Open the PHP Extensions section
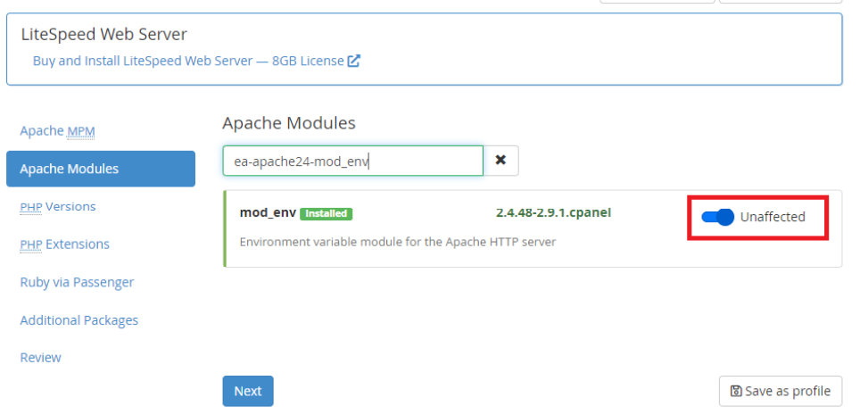This screenshot has height=414, width=868. point(65,244)
